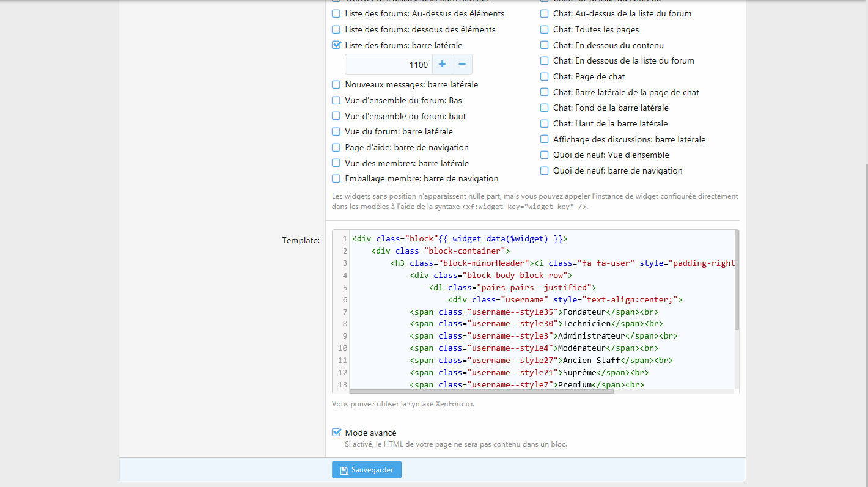Check 'Chat: Toutes les pages' option
The height and width of the screenshot is (487, 868).
tap(545, 29)
